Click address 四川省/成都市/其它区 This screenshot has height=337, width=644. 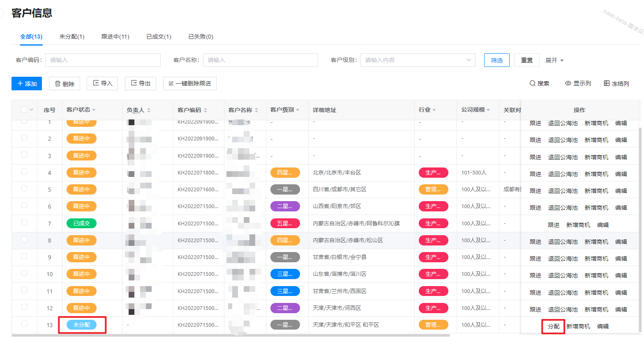339,189
